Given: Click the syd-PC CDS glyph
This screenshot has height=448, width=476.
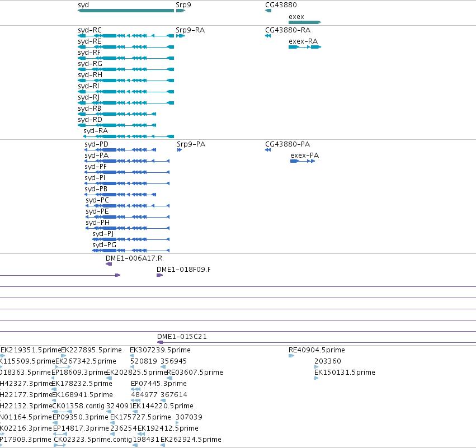Looking at the screenshot, I should [x=128, y=206].
